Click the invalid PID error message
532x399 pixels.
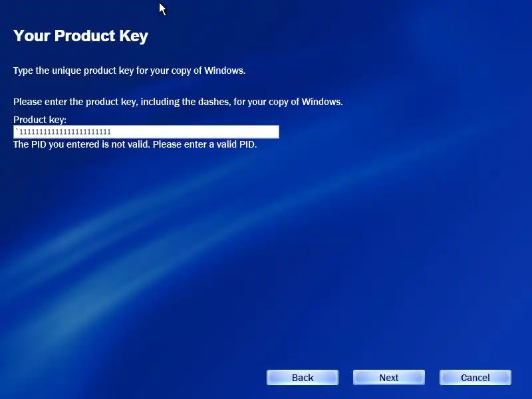point(135,144)
